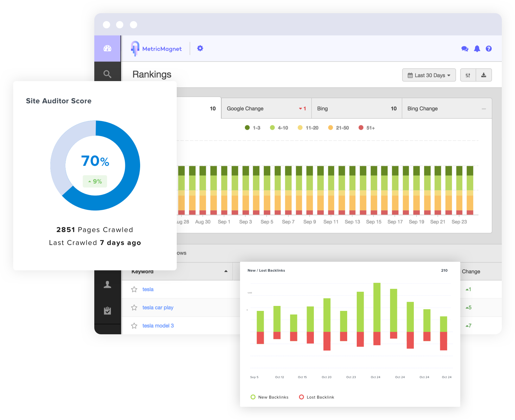Click the help question mark icon
This screenshot has height=420, width=515.
[489, 49]
